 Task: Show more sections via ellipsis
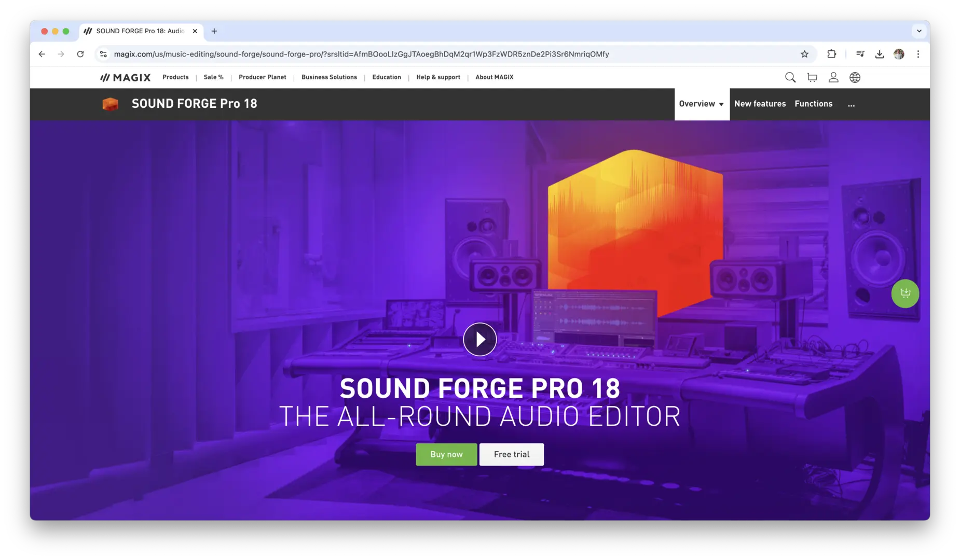coord(851,105)
